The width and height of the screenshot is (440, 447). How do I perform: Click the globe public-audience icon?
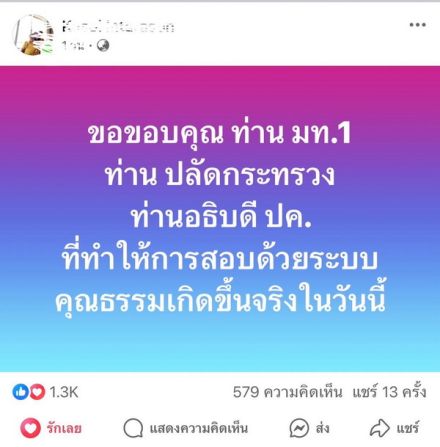(103, 45)
